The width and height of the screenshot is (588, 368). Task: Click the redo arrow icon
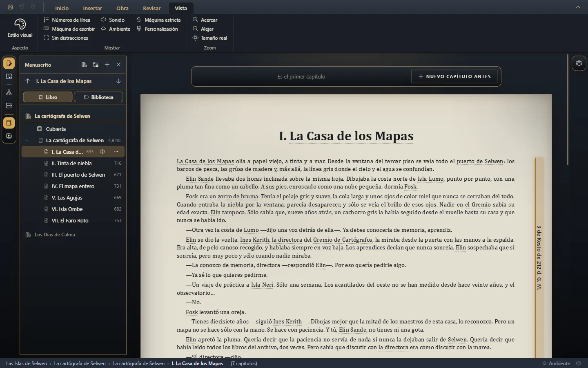(33, 7)
